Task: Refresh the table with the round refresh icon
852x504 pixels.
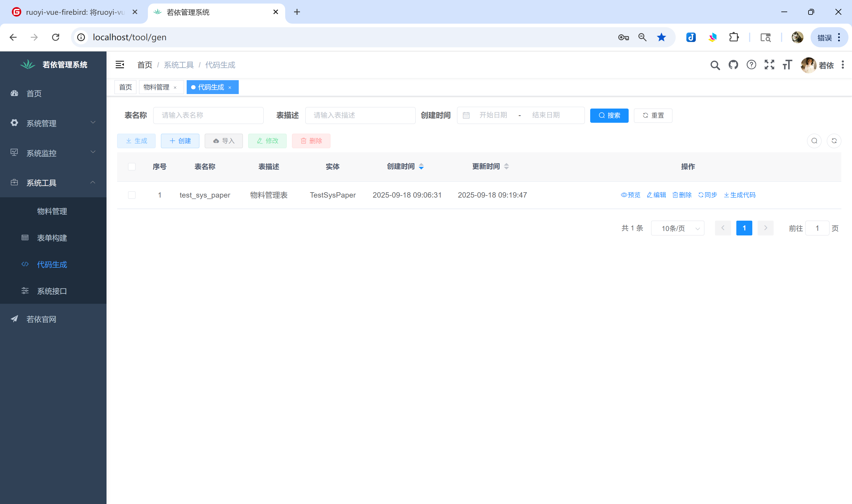Action: coord(834,141)
